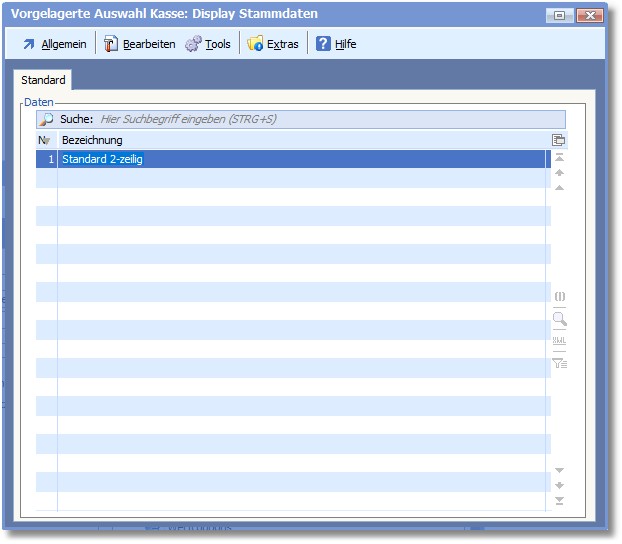The image size is (622, 544).
Task: Switch to the Standard tab
Action: tap(44, 80)
